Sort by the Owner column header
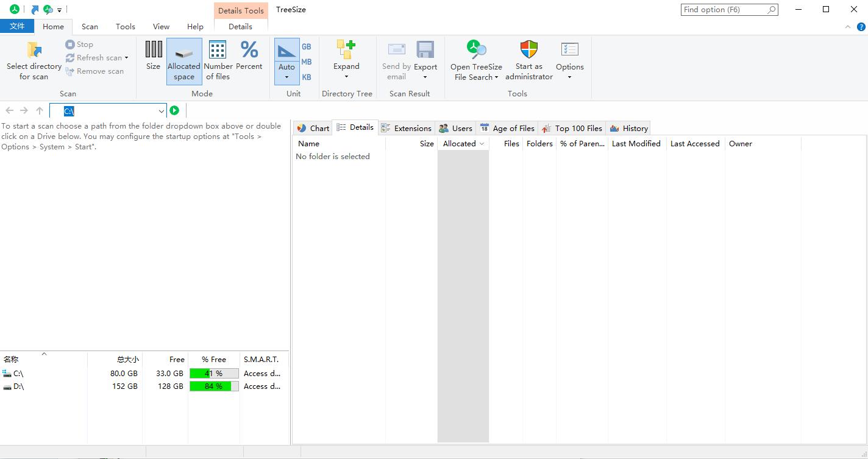The height and width of the screenshot is (459, 868). 763,144
